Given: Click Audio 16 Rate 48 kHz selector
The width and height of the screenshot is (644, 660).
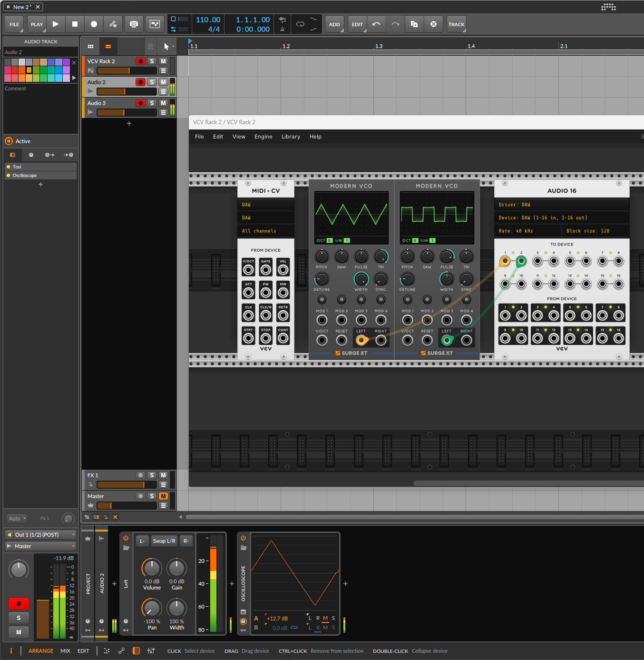Looking at the screenshot, I should point(528,231).
